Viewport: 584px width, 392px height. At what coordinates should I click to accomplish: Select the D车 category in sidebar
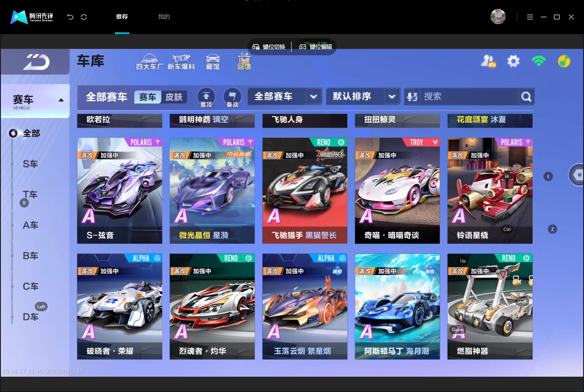click(30, 317)
